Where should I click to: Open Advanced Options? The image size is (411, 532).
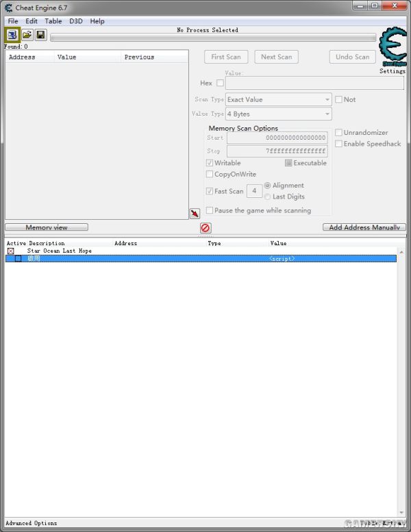pyautogui.click(x=32, y=523)
